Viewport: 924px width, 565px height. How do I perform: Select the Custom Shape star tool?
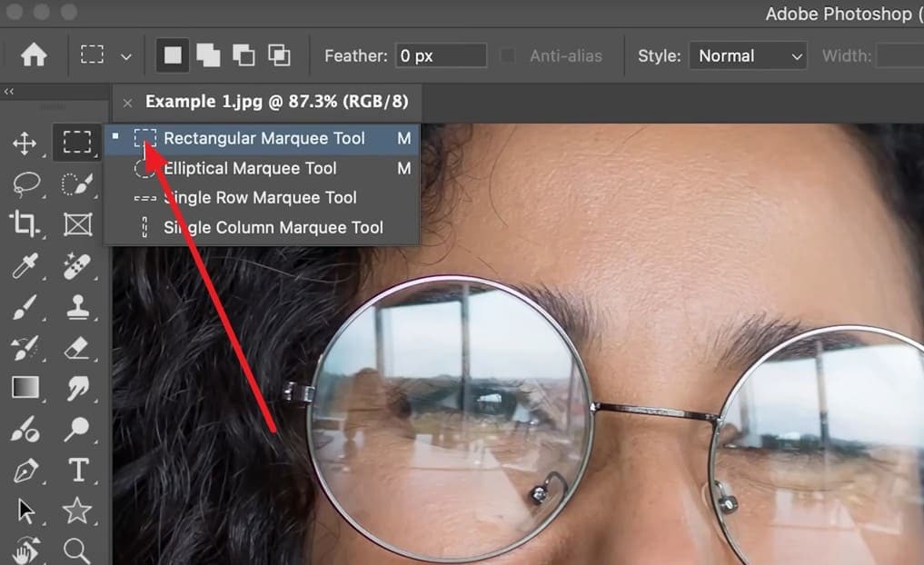point(77,510)
